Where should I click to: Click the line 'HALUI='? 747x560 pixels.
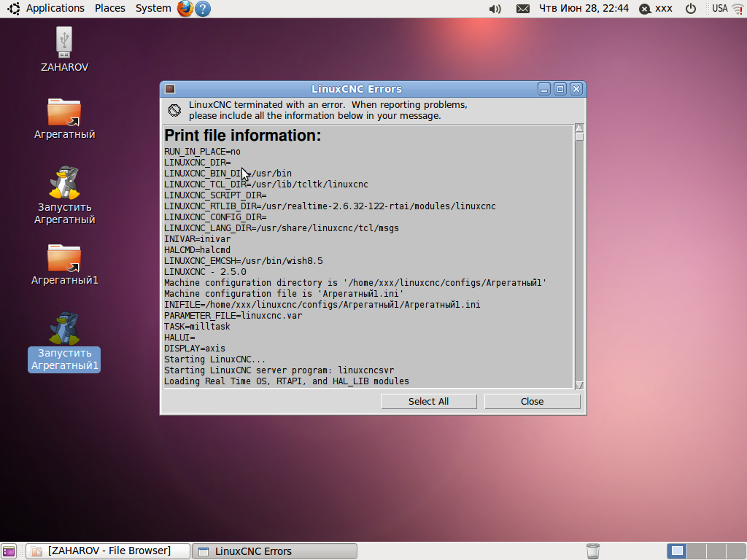(179, 338)
